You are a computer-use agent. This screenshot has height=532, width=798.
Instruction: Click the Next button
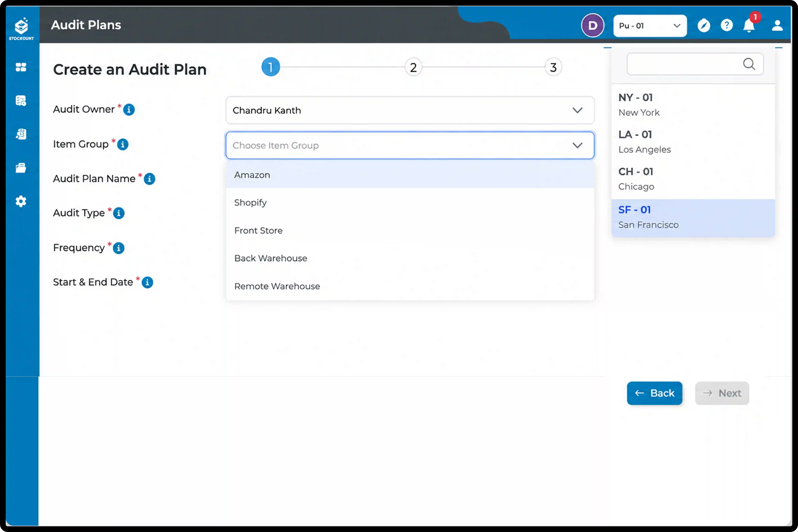tap(722, 393)
